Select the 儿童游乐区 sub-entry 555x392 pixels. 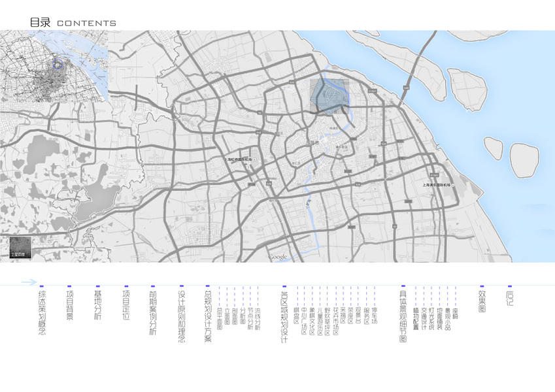[320, 321]
